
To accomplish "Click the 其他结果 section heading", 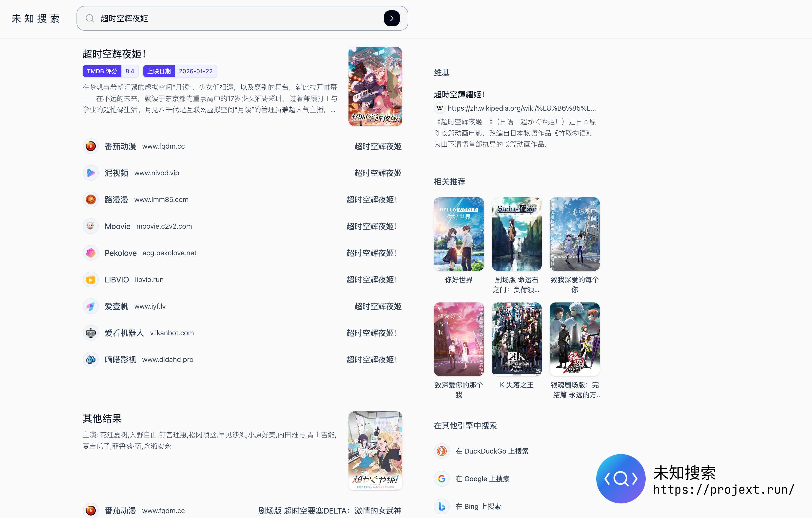I will coord(102,418).
